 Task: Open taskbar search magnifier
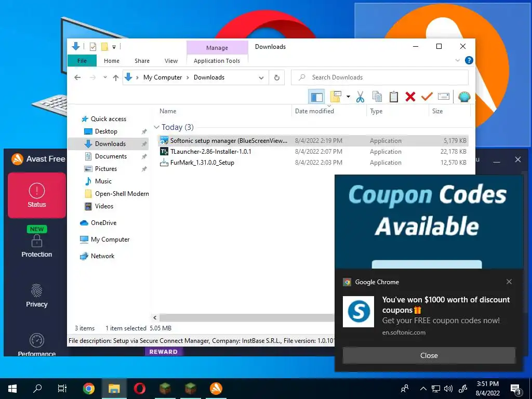tap(37, 389)
